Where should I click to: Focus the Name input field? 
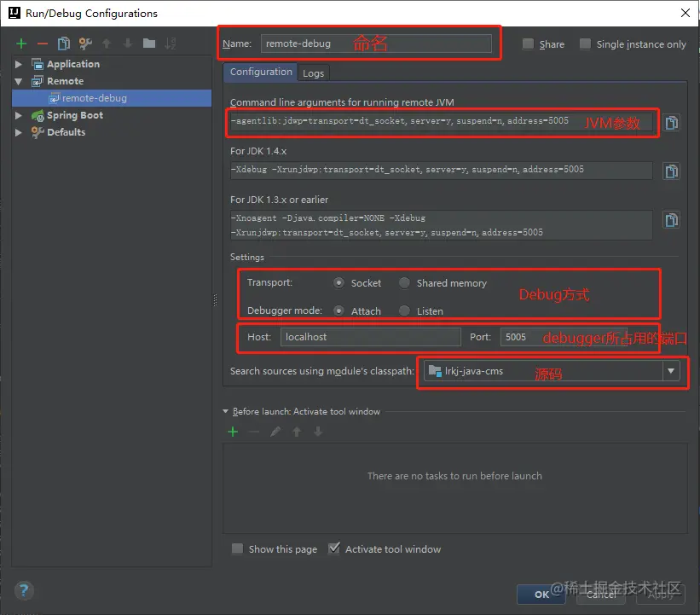pos(376,44)
